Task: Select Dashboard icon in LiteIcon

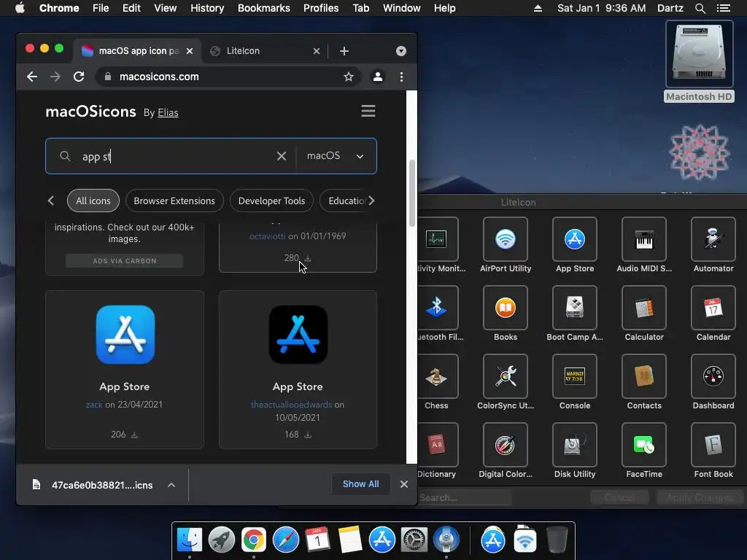Action: [713, 376]
